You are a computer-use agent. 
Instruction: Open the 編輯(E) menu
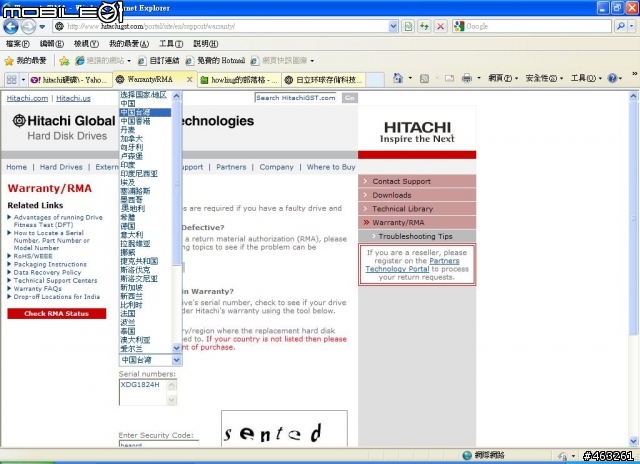pos(52,43)
